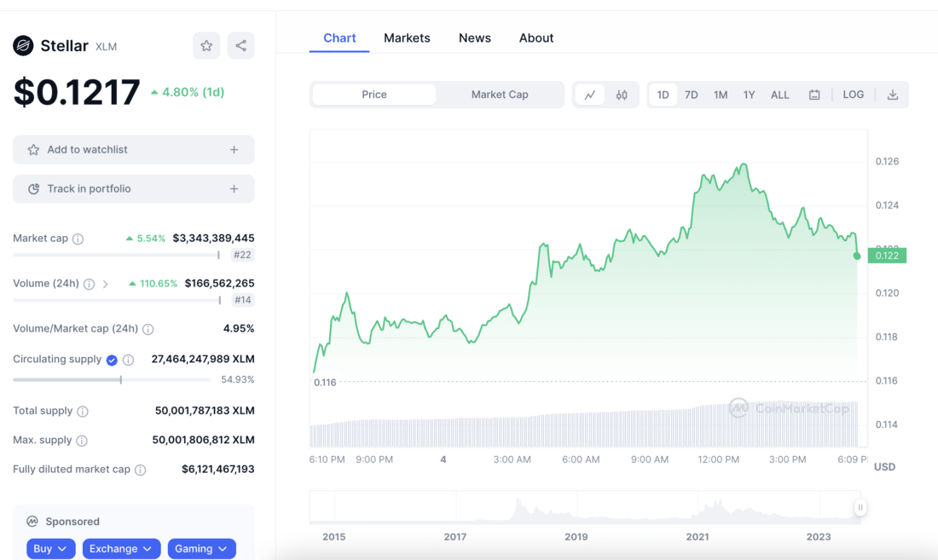Open the Market cap info tooltip icon

[x=78, y=239]
